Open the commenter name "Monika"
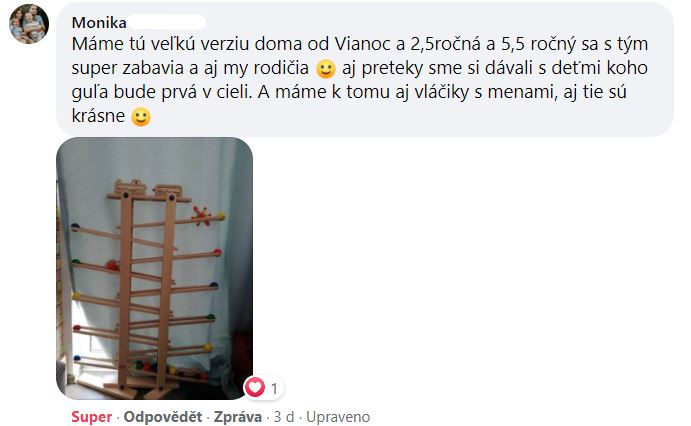This screenshot has width=691, height=426. coord(99,22)
